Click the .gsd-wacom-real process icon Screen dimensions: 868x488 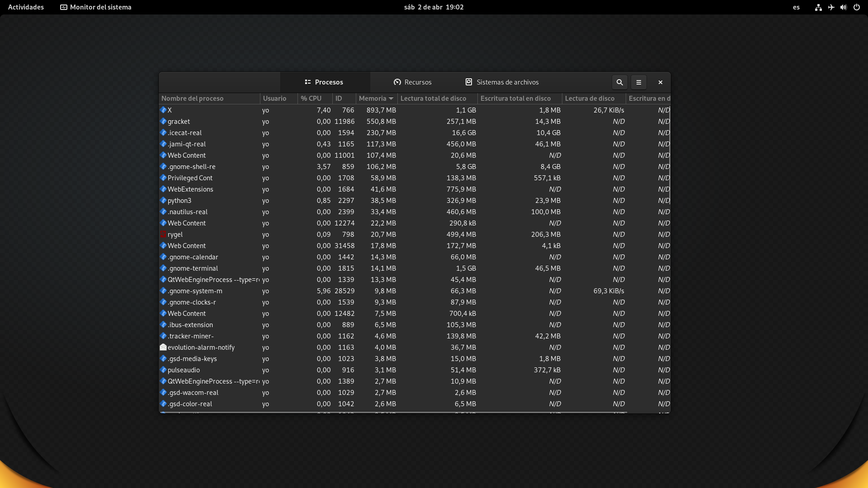tap(163, 392)
